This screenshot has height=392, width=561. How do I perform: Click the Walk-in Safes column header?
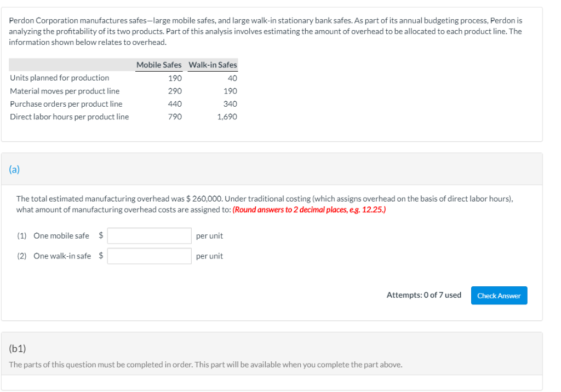click(x=213, y=65)
